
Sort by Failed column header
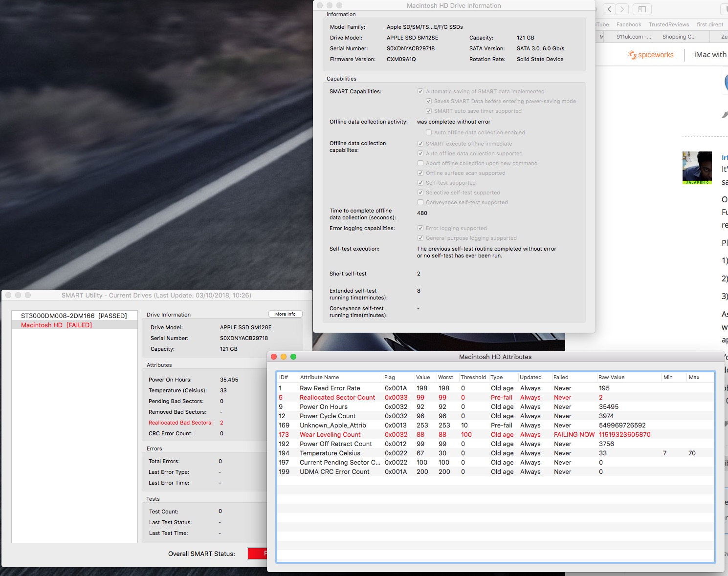click(x=574, y=377)
